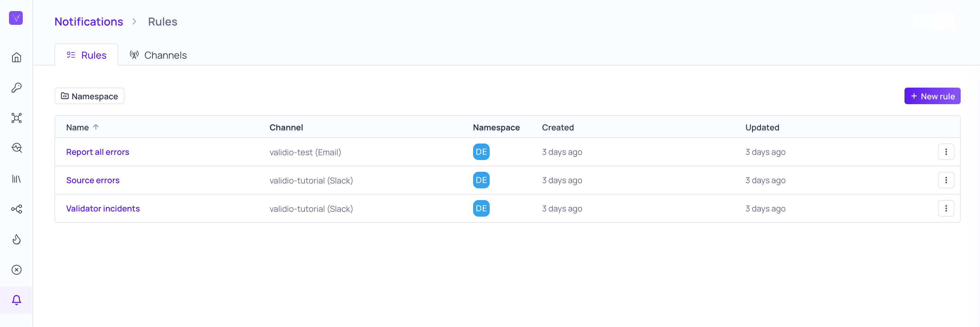Open the lineage graph sidebar icon

tap(16, 209)
